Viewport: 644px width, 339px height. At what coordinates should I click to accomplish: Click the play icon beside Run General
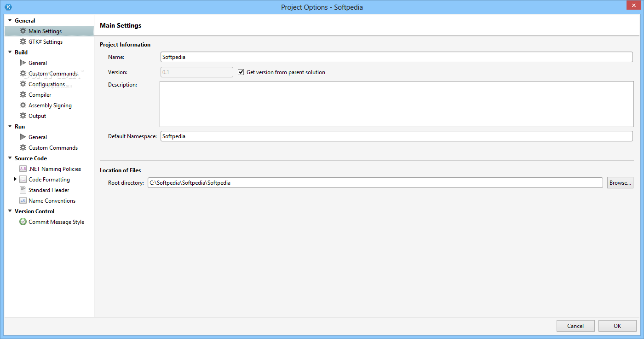[23, 137]
